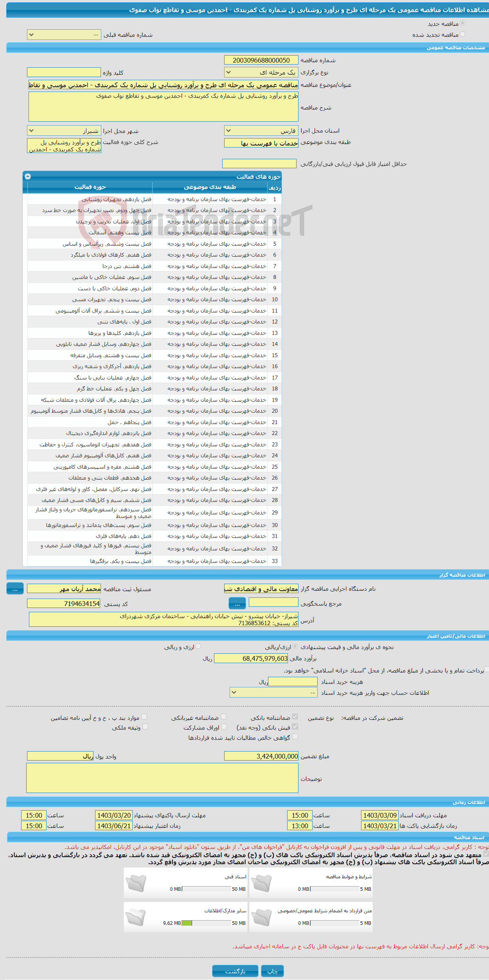Open the سایر مدارک/اطلاعات folder icon

point(136,917)
